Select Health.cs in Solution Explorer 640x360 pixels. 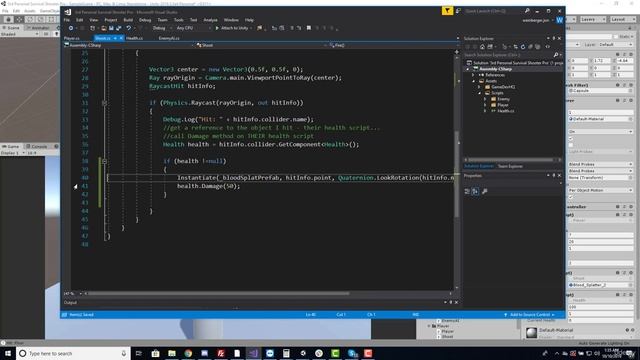(506, 111)
